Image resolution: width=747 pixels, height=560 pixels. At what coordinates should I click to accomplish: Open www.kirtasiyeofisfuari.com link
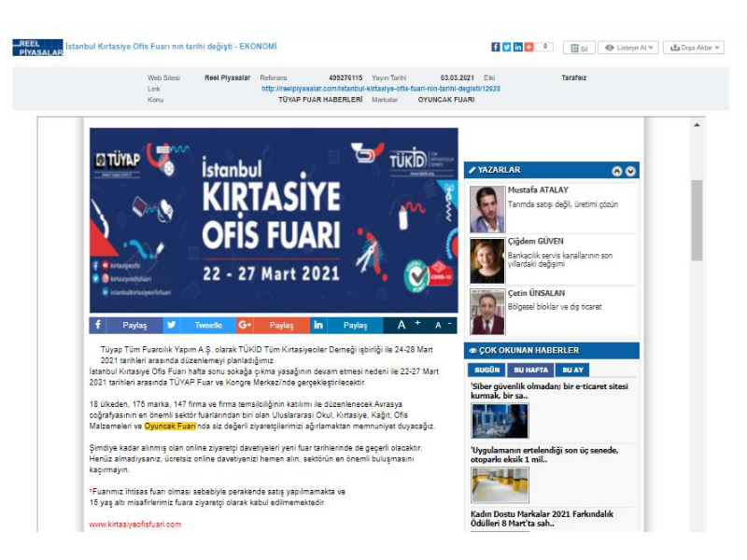135,525
